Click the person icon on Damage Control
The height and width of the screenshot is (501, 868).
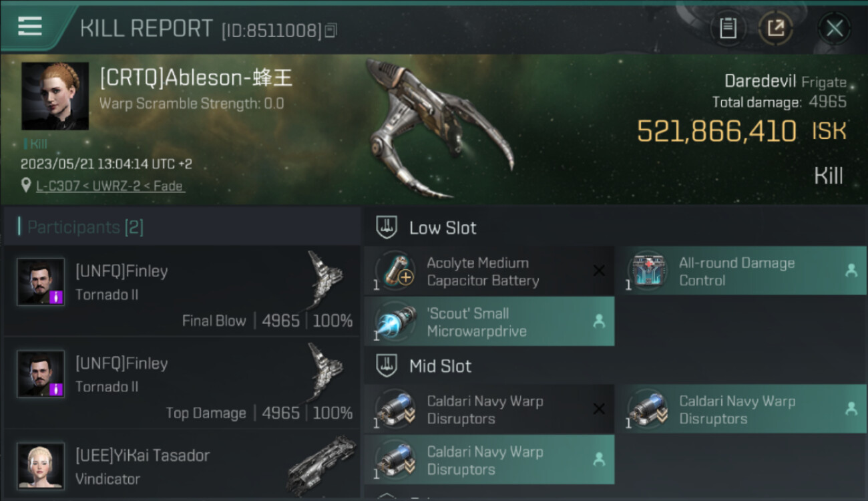click(x=851, y=271)
